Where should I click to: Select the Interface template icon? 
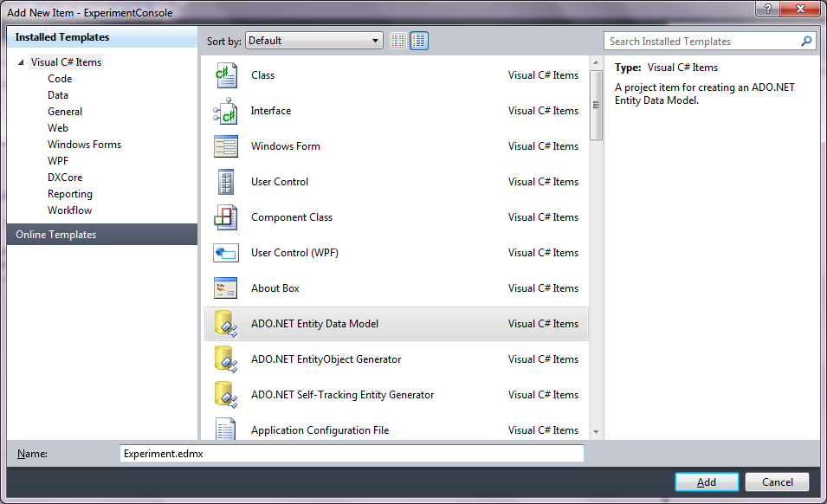[226, 111]
